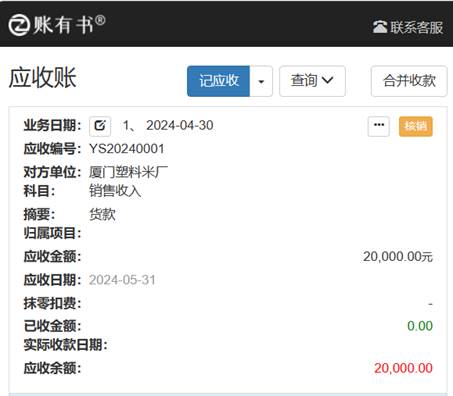Click the edit icon beside 业务日期
The width and height of the screenshot is (453, 396).
pyautogui.click(x=100, y=126)
